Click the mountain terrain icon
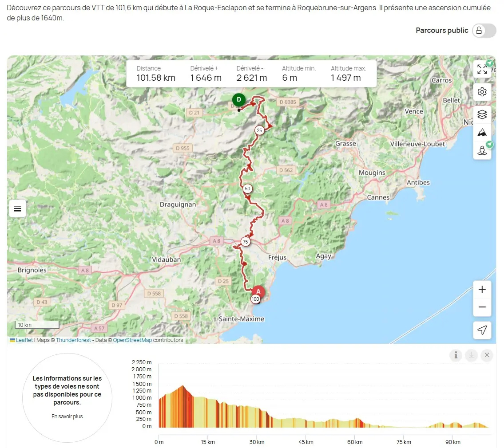The width and height of the screenshot is (504, 448). pyautogui.click(x=482, y=132)
